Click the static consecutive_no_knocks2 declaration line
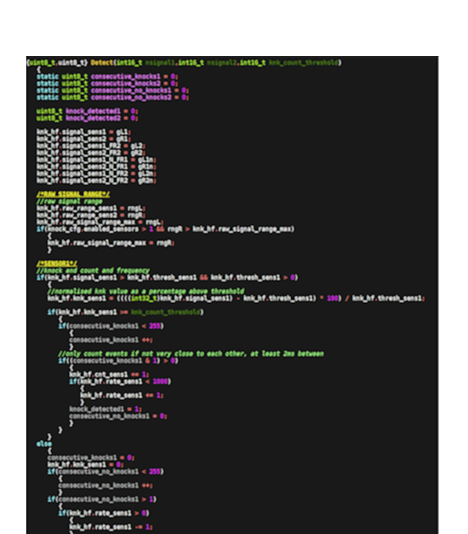Viewport: 468px width, 534px height. 113,97
